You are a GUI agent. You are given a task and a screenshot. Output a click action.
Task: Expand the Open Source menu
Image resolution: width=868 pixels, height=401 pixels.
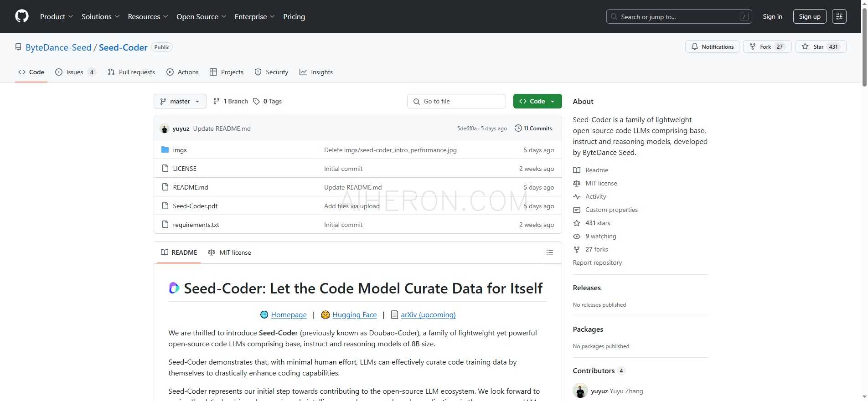[201, 16]
